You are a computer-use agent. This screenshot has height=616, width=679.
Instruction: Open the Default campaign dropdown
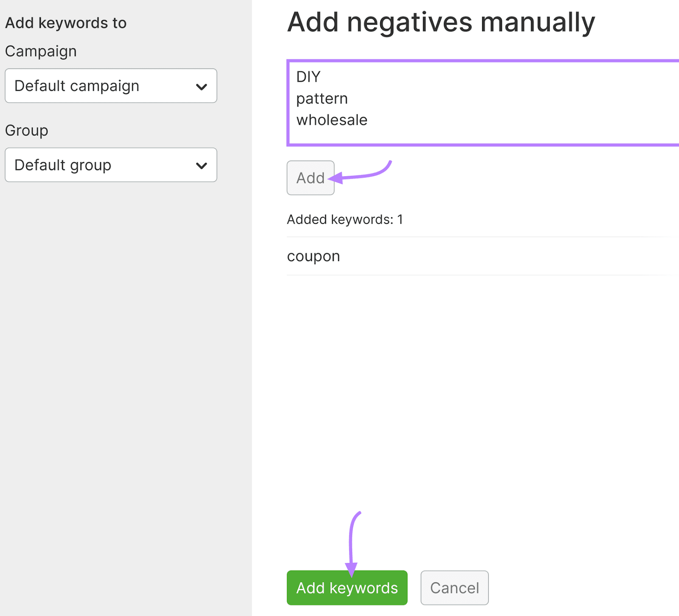[x=110, y=86]
